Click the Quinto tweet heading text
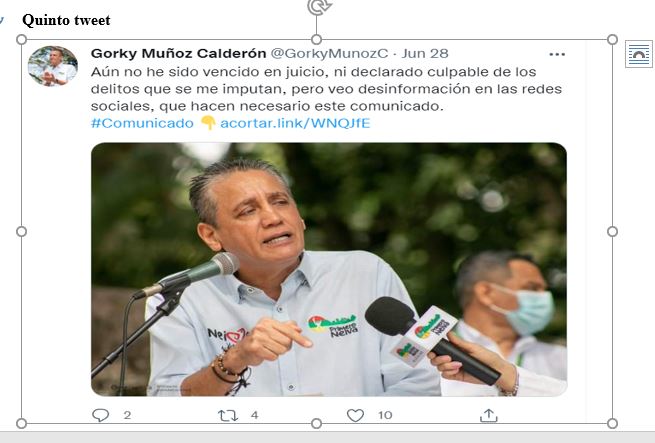 [66, 20]
